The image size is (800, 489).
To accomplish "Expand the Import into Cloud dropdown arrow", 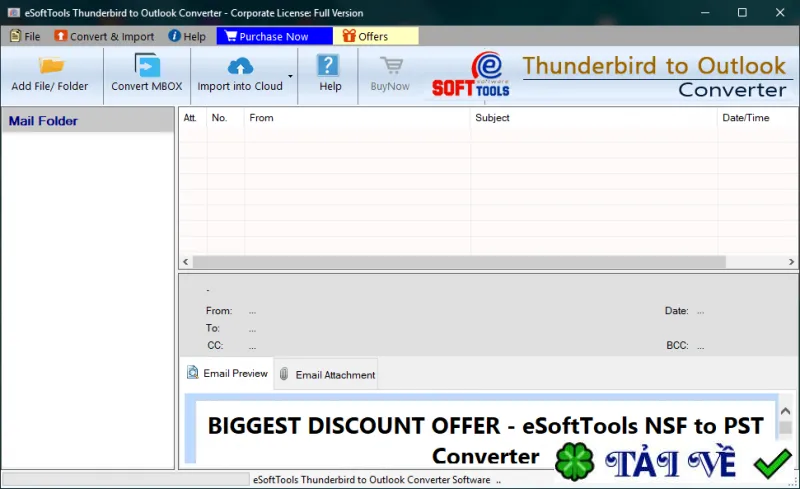I will [x=290, y=76].
